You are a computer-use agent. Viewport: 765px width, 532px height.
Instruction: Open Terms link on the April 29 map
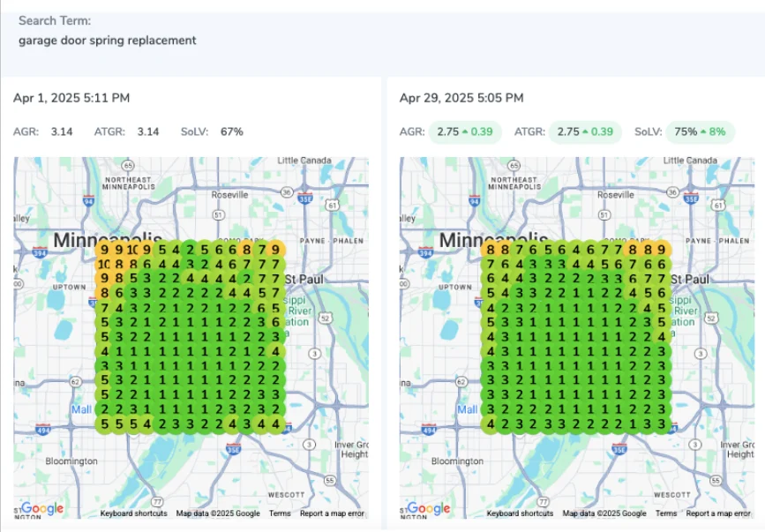point(666,513)
